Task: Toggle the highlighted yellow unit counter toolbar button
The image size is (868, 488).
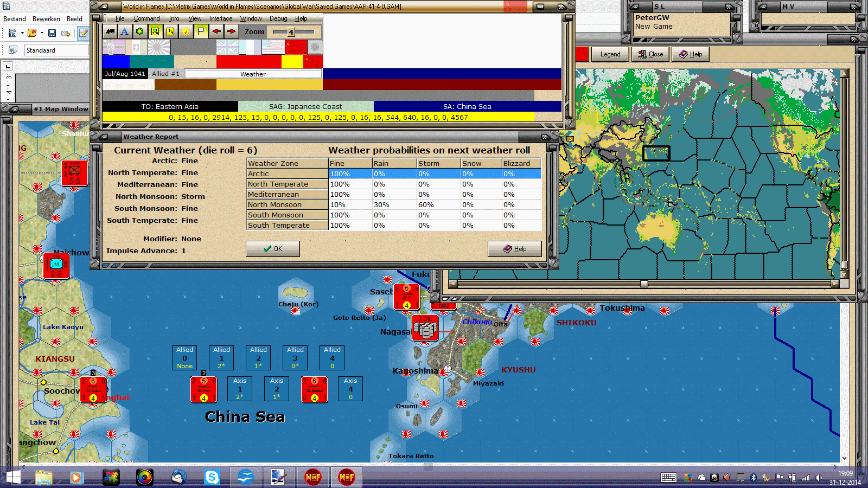Action: tap(155, 31)
